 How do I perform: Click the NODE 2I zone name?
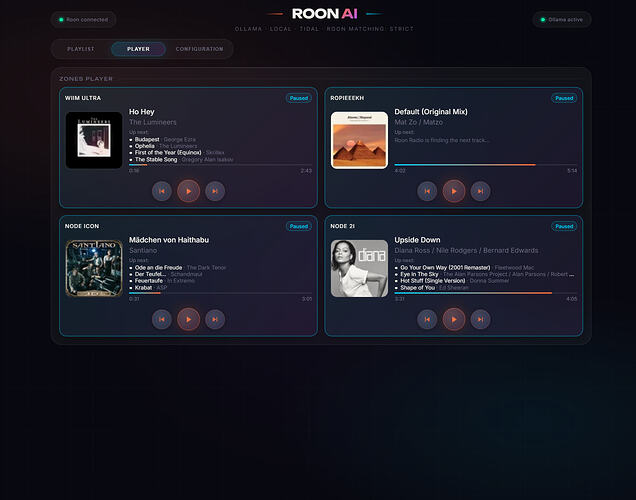pyautogui.click(x=342, y=226)
